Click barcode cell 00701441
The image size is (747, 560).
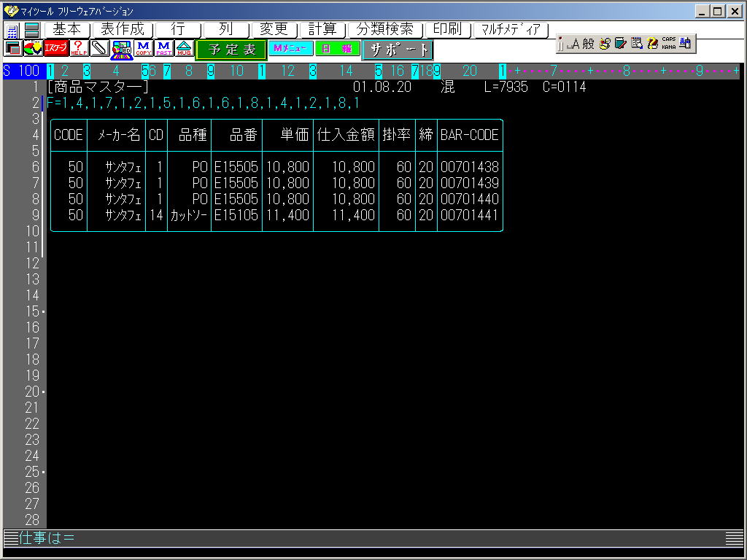click(x=470, y=215)
